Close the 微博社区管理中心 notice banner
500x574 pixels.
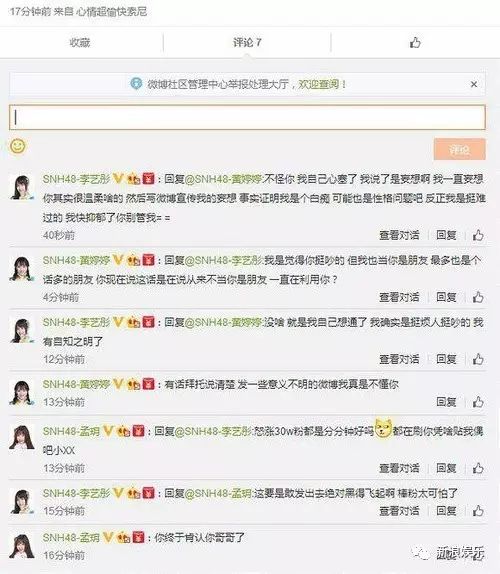tap(474, 85)
